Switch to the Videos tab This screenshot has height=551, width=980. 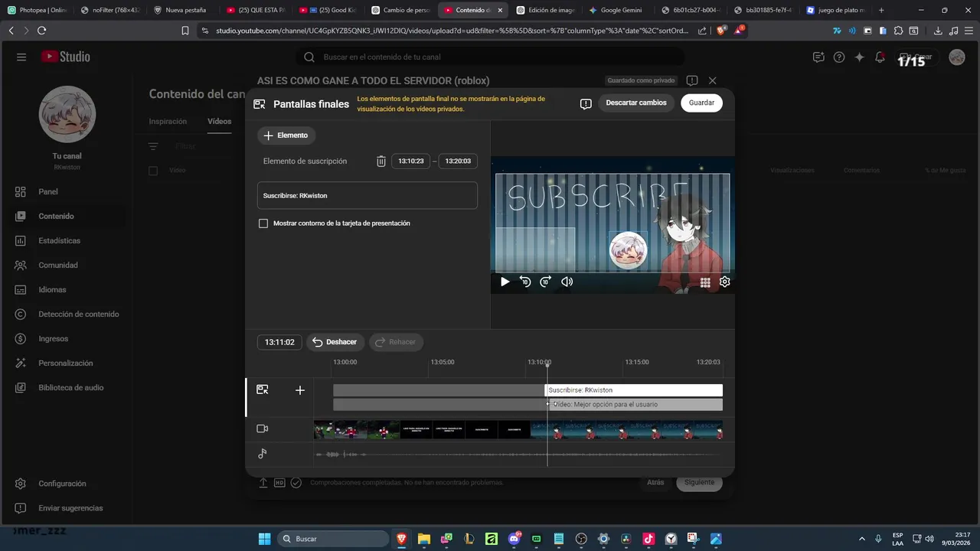[219, 121]
